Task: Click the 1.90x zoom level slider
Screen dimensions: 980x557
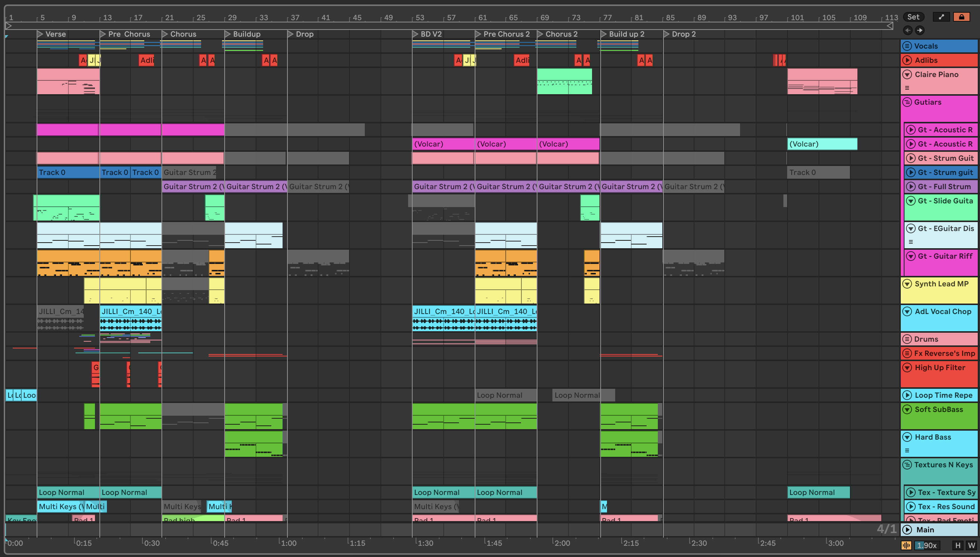Action: (927, 545)
